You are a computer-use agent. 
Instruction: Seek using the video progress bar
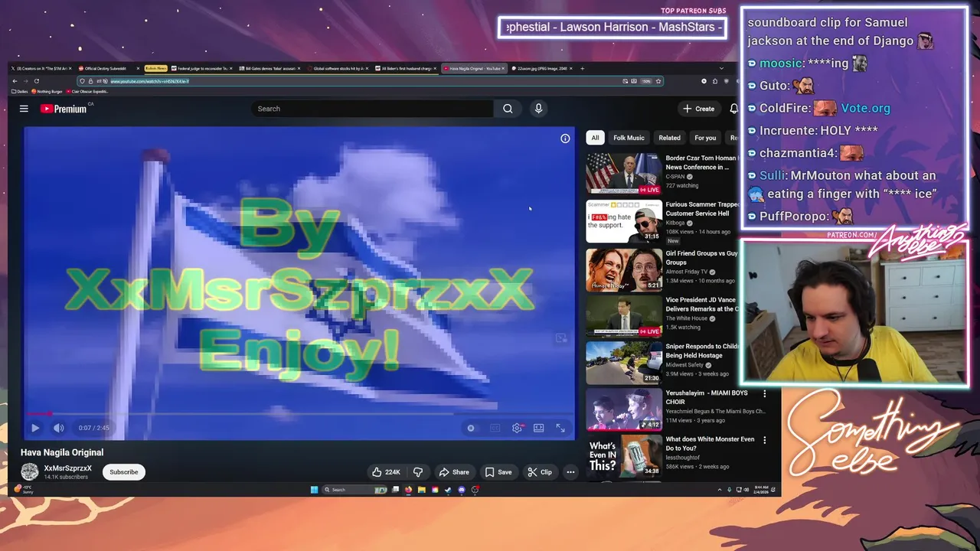coord(299,414)
